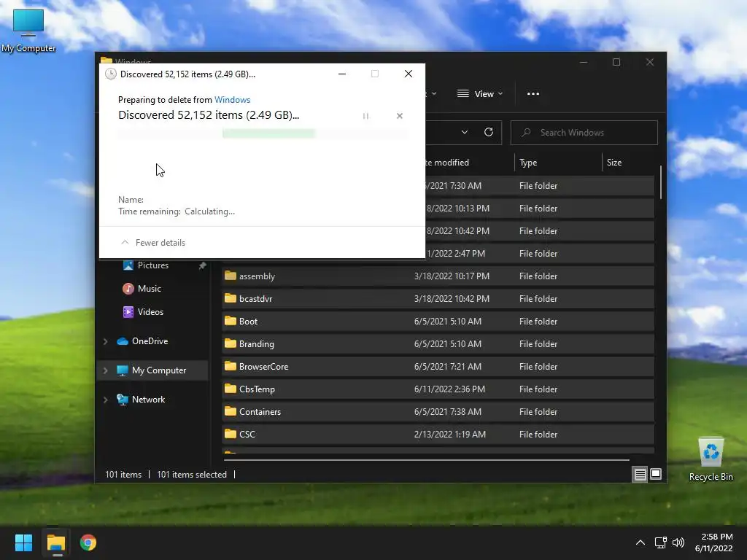Image resolution: width=747 pixels, height=560 pixels.
Task: Click File folder type in CbsTemp row
Action: [x=538, y=389]
